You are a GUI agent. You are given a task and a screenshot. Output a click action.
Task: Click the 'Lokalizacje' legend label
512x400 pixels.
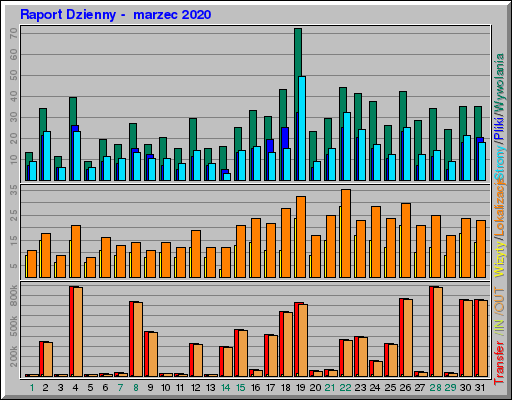(x=499, y=206)
